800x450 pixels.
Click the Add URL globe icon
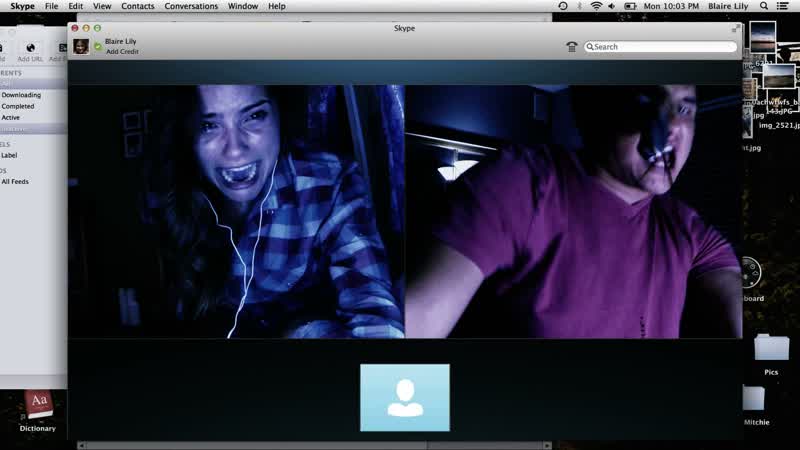(x=30, y=48)
